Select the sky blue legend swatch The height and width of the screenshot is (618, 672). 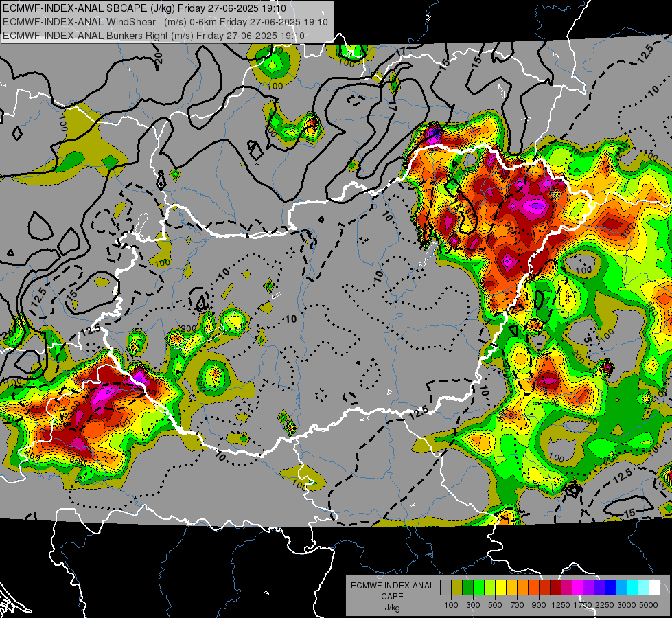coord(621,588)
